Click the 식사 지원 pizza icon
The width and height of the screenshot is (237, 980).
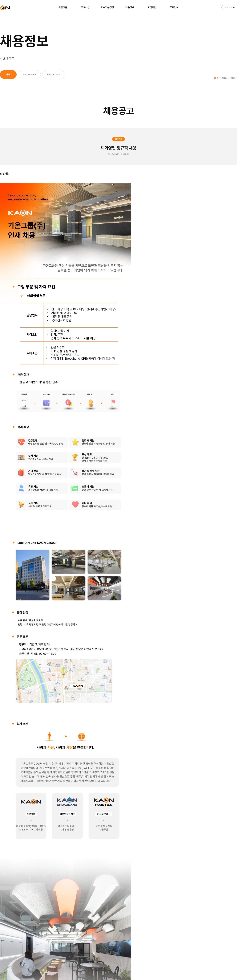click(21, 505)
